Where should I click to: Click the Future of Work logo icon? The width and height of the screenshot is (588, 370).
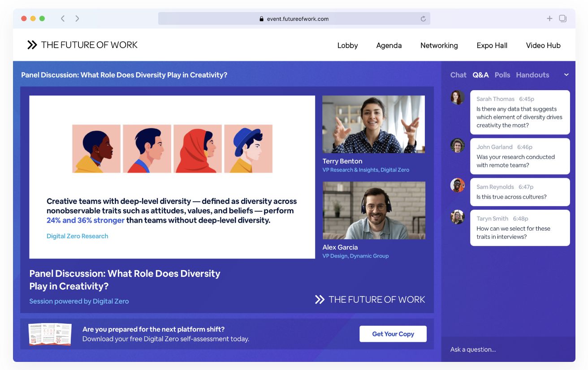tap(32, 45)
